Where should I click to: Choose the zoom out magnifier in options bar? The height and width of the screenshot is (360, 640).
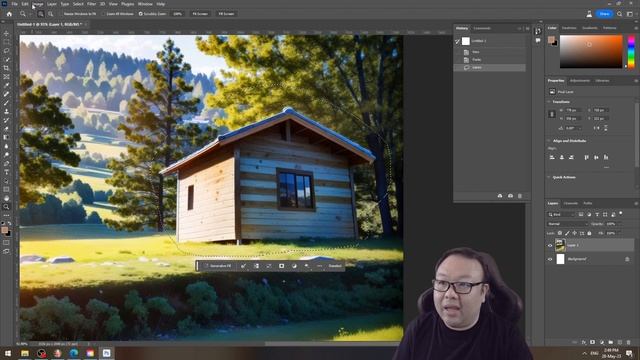tap(51, 14)
